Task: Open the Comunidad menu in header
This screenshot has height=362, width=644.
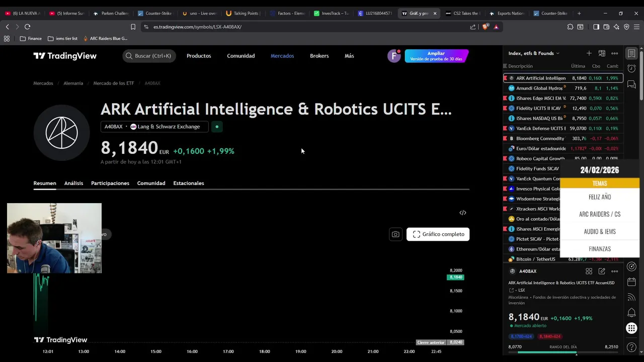Action: (x=241, y=56)
